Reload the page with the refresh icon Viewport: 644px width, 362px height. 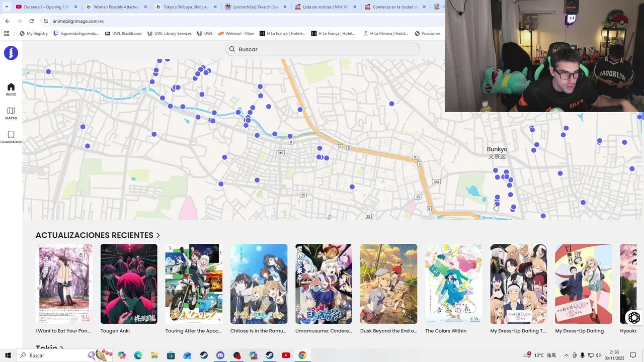pos(31,21)
